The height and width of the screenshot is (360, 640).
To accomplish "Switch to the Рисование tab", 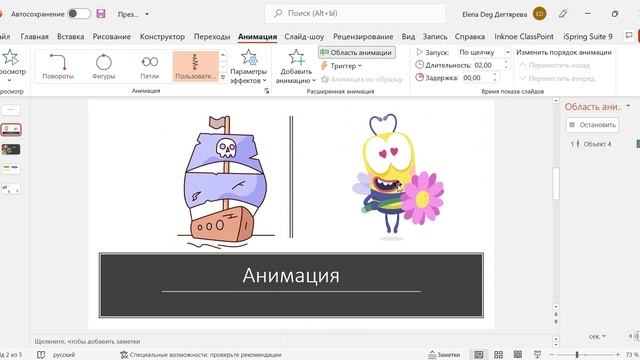I will pyautogui.click(x=111, y=37).
